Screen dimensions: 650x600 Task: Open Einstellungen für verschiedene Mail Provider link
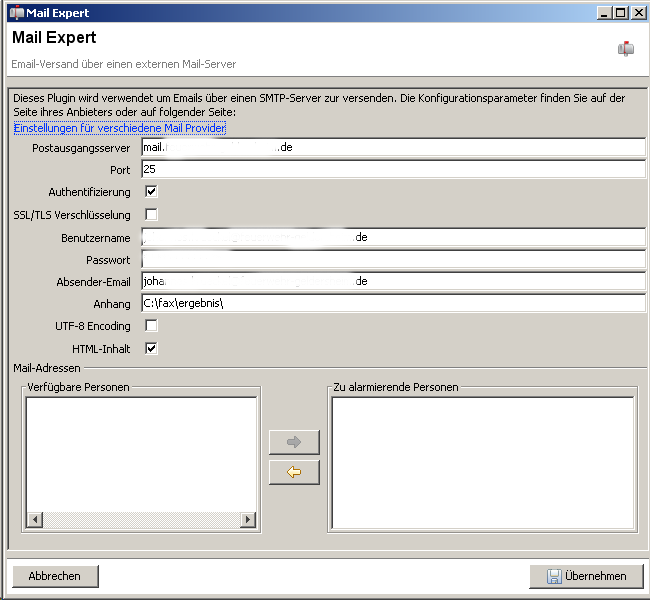[119, 128]
